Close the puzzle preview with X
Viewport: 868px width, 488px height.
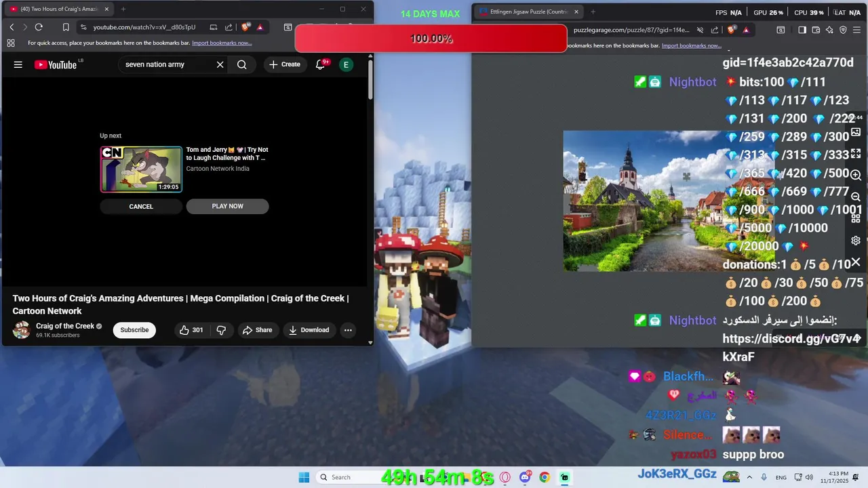tap(856, 262)
